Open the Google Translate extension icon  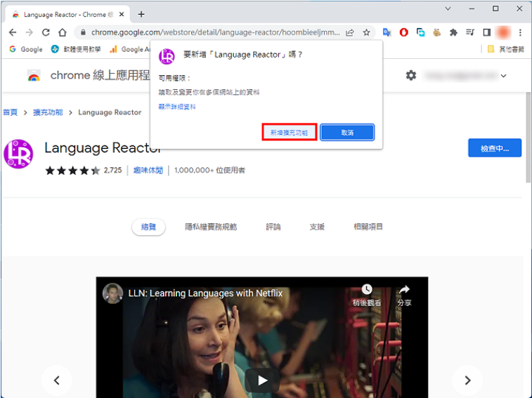coord(387,32)
